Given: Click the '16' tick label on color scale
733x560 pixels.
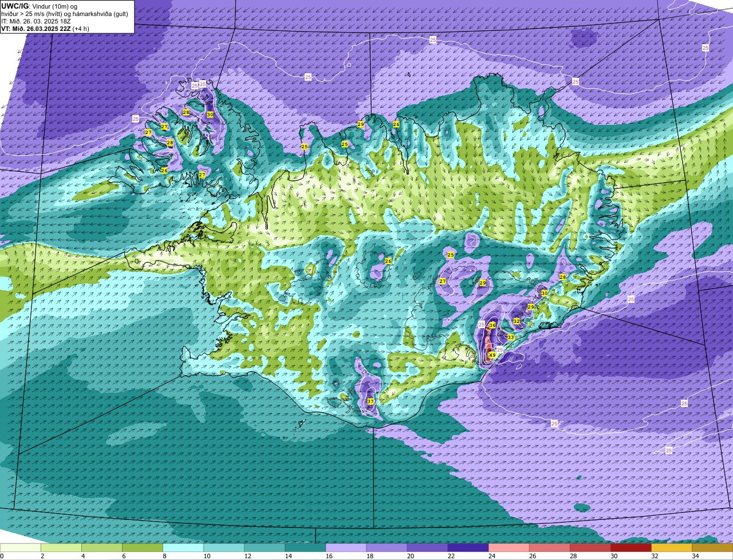Looking at the screenshot, I should click(329, 556).
